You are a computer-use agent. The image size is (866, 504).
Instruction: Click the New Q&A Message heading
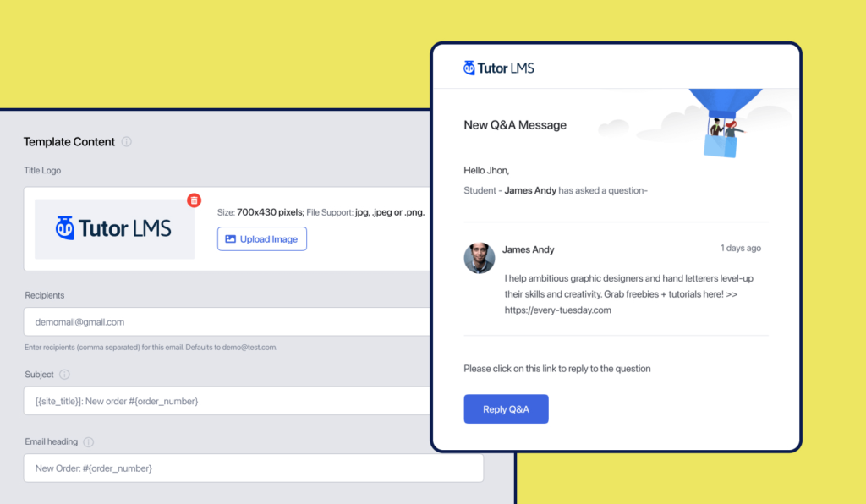pyautogui.click(x=515, y=125)
